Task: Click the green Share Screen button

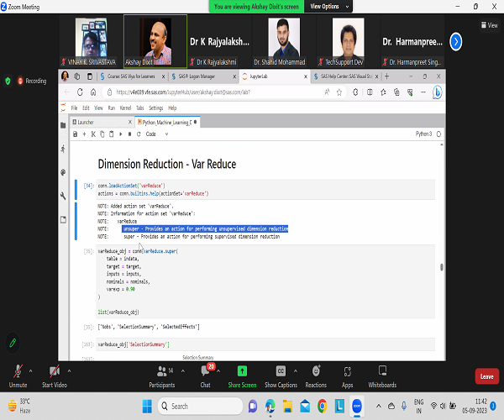Action: 242,376
